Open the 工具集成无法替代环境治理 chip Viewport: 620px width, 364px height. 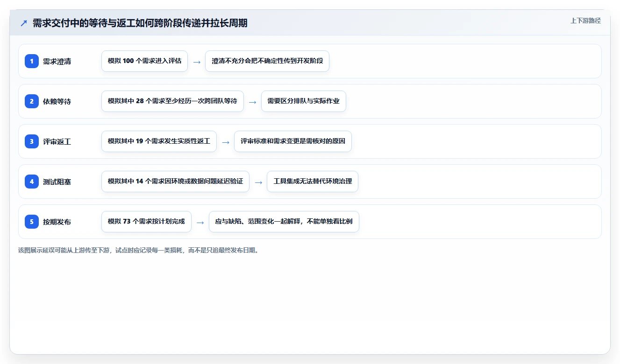[313, 182]
